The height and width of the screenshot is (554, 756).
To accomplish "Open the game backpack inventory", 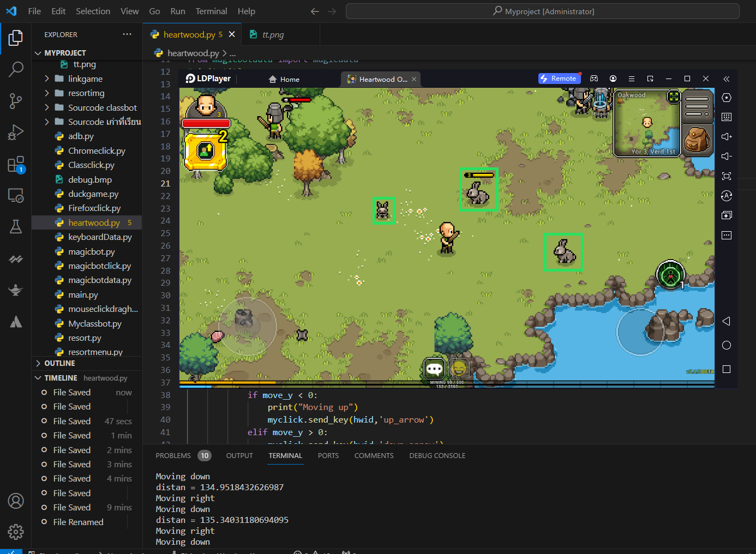I will tap(697, 140).
